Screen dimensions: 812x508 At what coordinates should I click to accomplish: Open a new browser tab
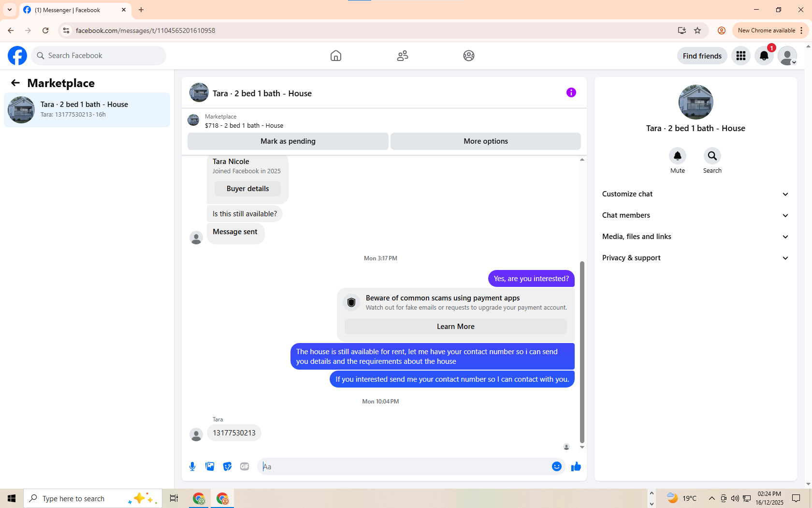pyautogui.click(x=141, y=10)
